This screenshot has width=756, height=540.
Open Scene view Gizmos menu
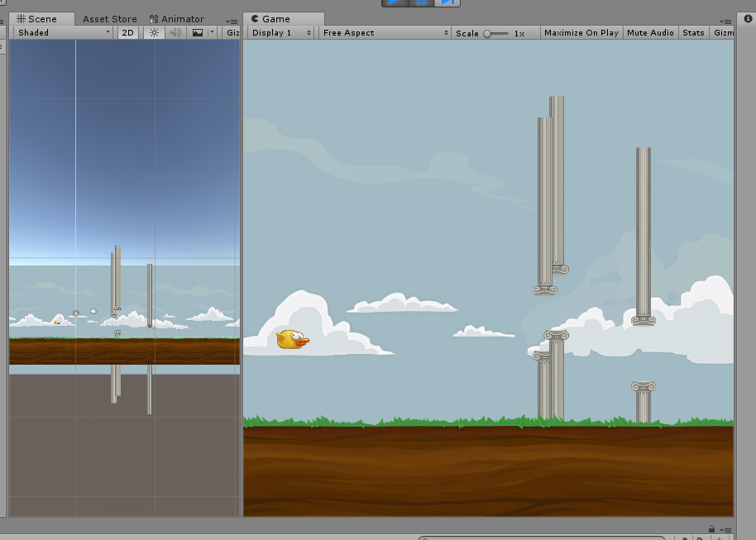pos(232,33)
